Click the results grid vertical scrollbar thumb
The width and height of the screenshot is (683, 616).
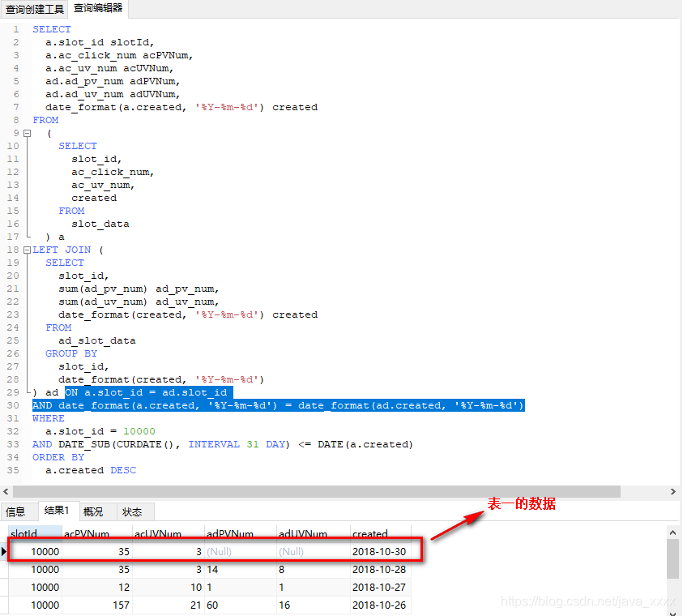[x=672, y=559]
